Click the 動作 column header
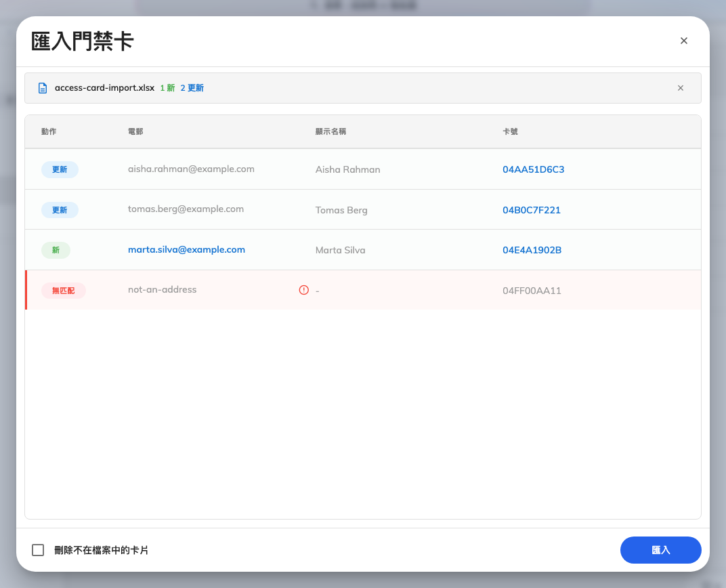 (x=49, y=131)
